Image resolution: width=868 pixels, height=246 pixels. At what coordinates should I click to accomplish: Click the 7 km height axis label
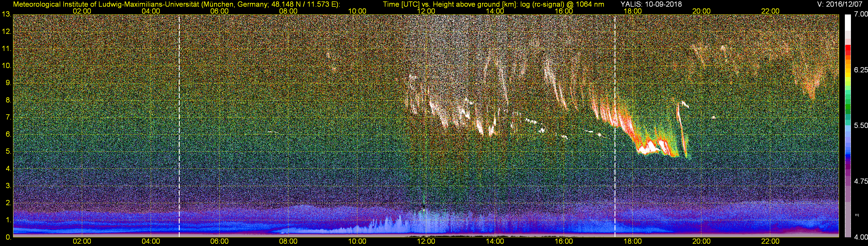(8, 117)
